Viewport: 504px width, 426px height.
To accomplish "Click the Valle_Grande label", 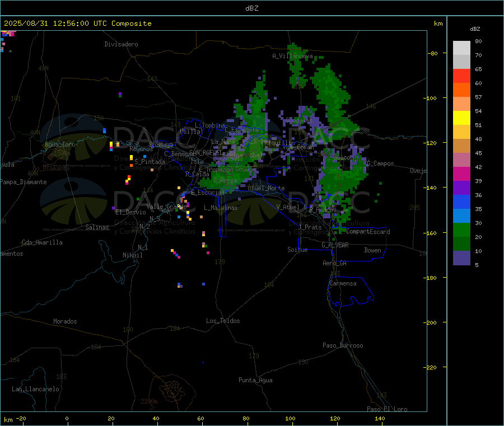I will point(166,207).
